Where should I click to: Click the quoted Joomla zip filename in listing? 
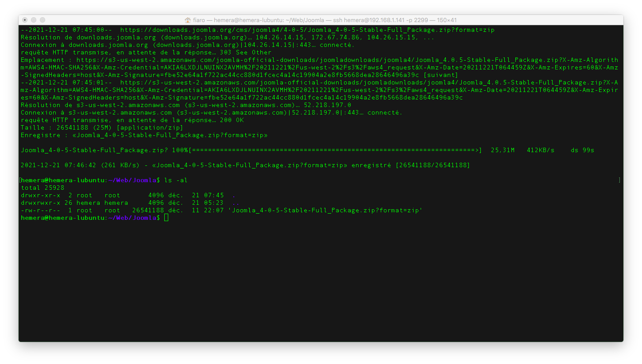click(327, 211)
